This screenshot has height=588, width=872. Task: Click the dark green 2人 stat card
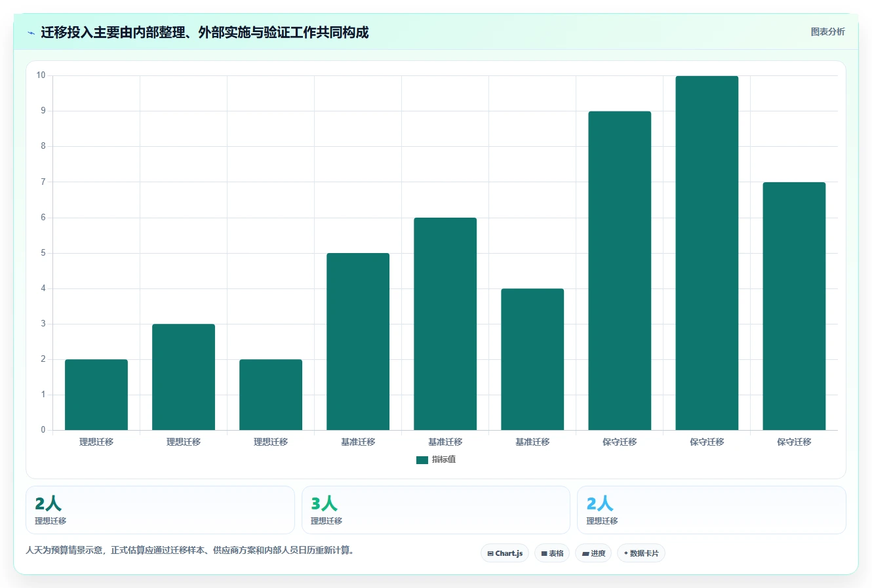click(160, 510)
